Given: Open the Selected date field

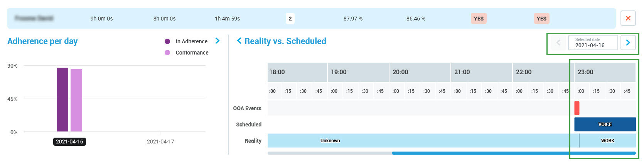Looking at the screenshot, I should tap(593, 43).
